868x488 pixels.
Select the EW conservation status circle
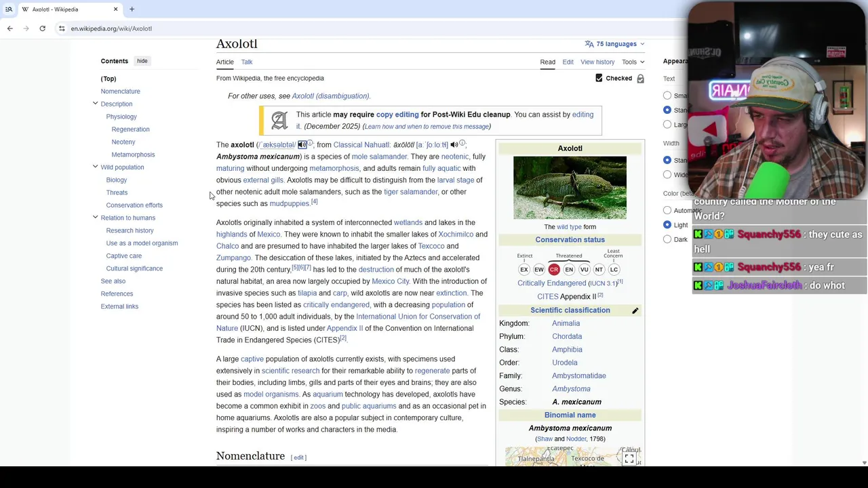539,270
